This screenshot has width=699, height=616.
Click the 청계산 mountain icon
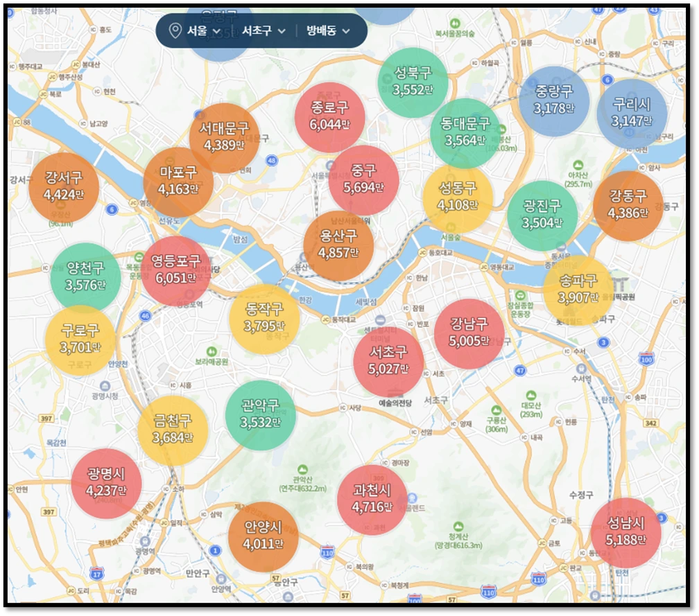[458, 527]
